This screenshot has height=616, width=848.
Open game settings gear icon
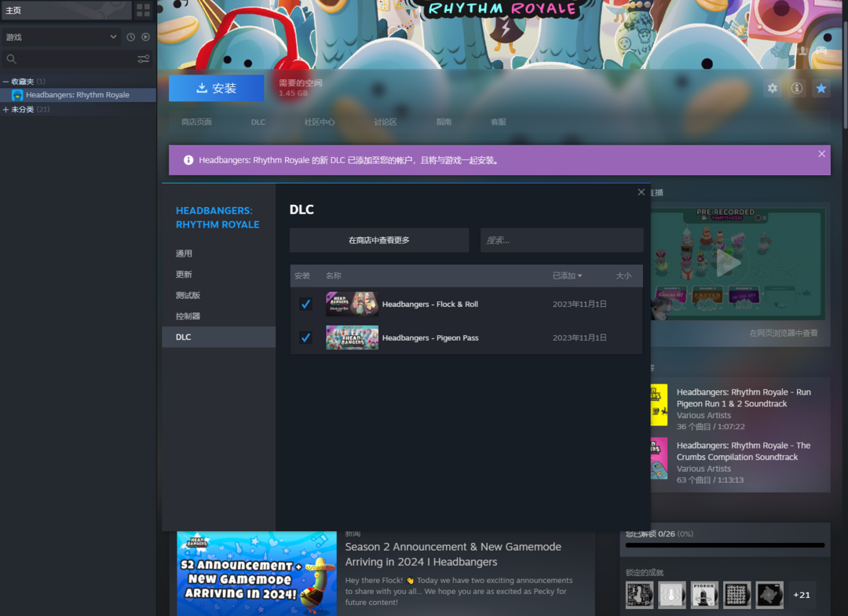(773, 88)
